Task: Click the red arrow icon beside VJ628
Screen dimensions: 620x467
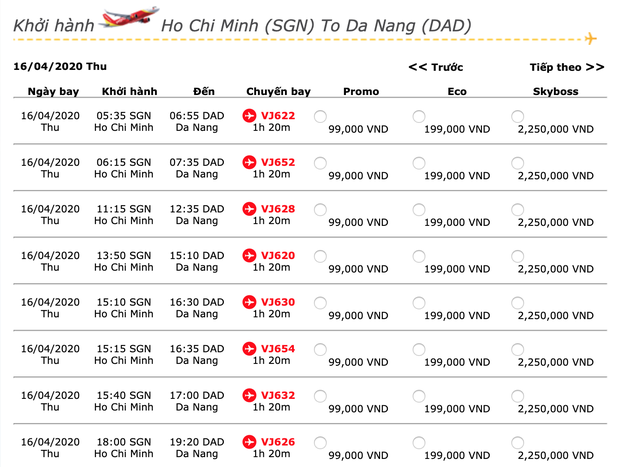Action: (249, 209)
